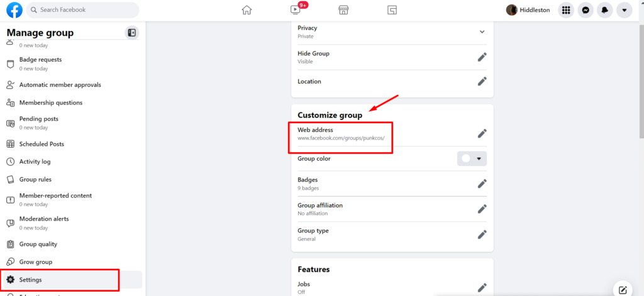Click the Settings gear icon

11,280
